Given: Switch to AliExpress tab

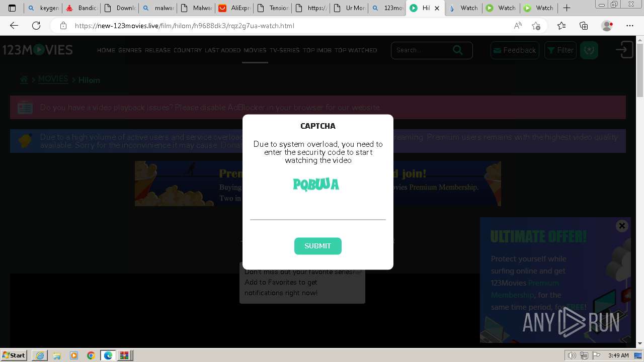Looking at the screenshot, I should click(x=234, y=8).
